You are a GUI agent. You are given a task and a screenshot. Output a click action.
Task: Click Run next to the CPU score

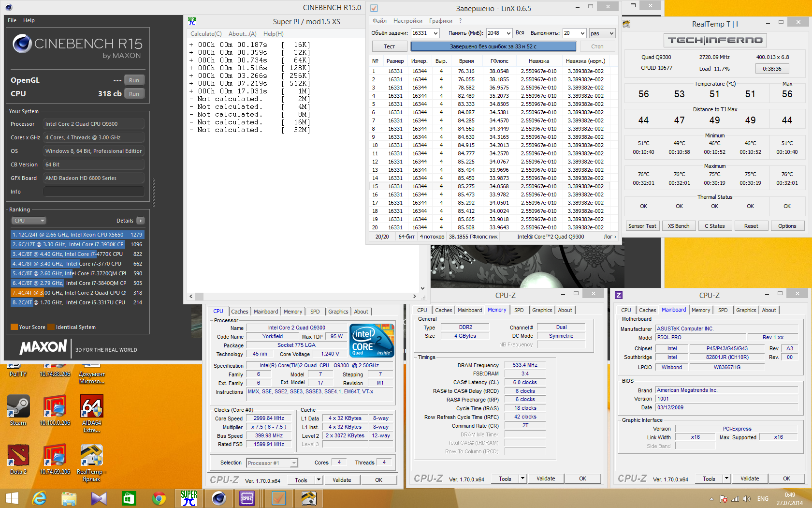click(134, 94)
